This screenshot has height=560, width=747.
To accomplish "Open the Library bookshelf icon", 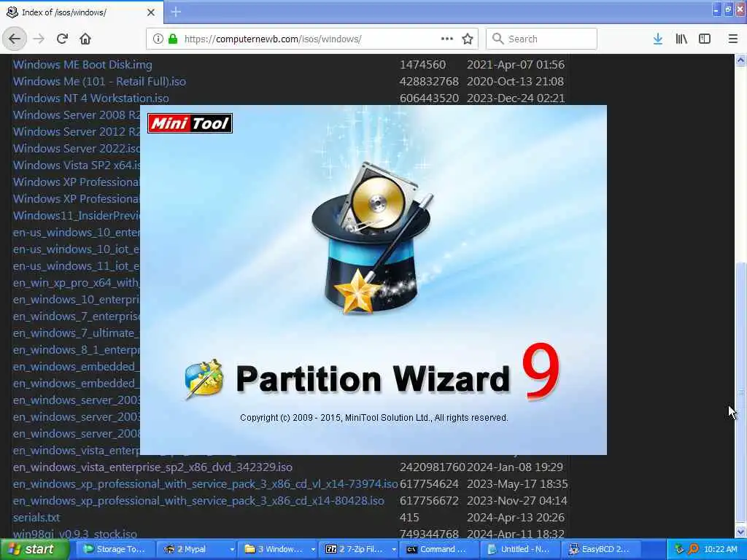I will tap(681, 39).
